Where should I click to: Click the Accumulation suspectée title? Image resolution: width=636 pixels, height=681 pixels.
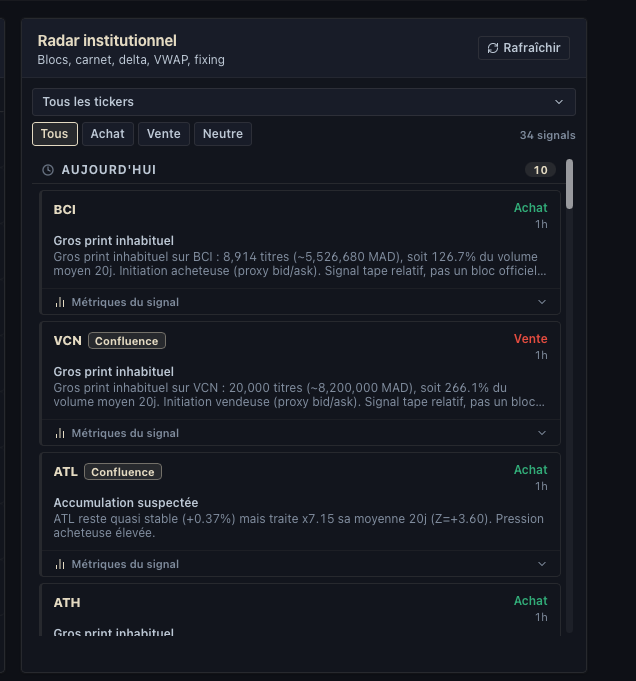(126, 502)
